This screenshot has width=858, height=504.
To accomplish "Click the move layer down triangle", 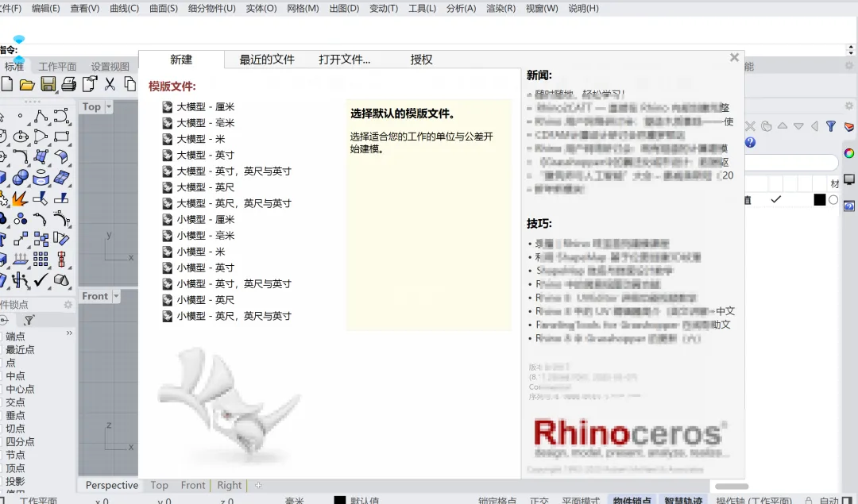I will 798,126.
